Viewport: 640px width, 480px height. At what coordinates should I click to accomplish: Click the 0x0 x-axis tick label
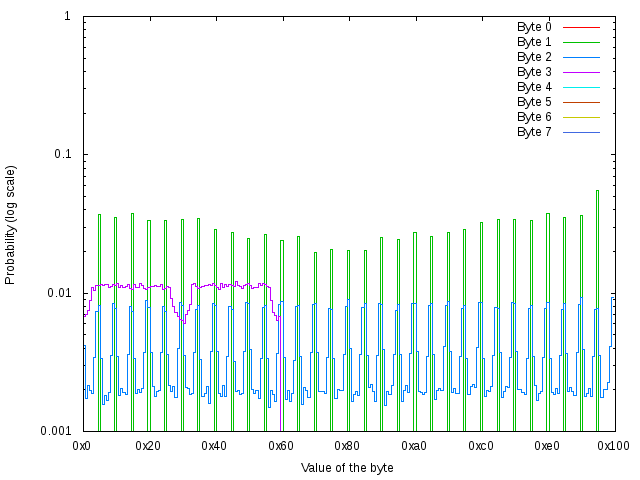(83, 446)
